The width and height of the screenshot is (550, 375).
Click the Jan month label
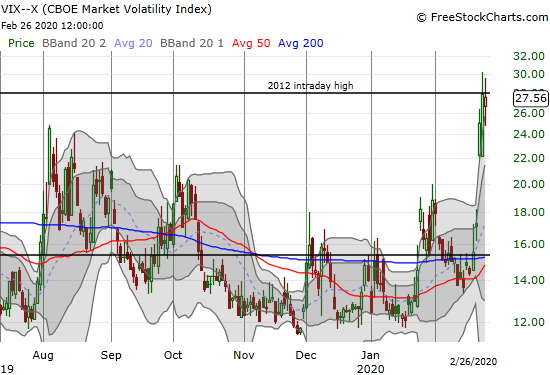click(x=370, y=355)
